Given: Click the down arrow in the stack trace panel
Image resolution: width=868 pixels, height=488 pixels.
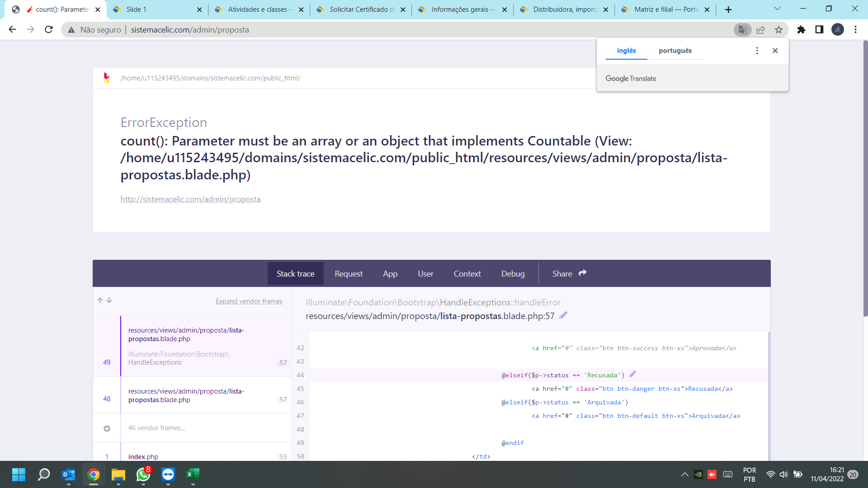Looking at the screenshot, I should [109, 300].
